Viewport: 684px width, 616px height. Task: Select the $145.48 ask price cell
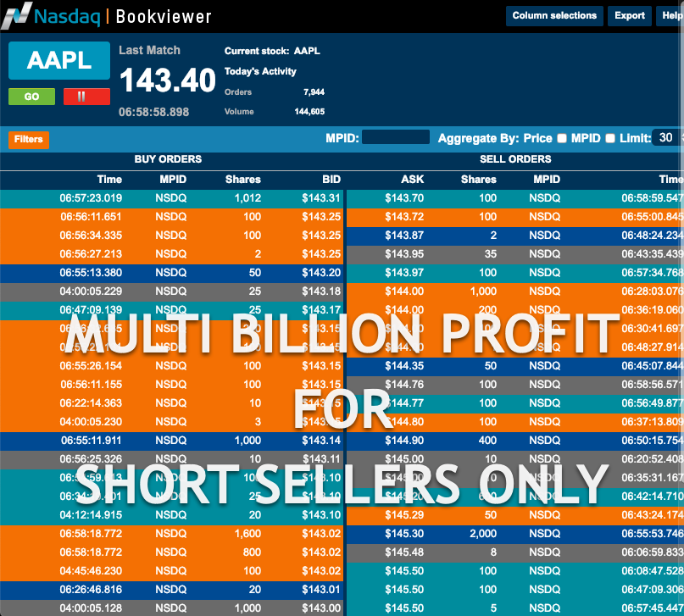pyautogui.click(x=404, y=552)
